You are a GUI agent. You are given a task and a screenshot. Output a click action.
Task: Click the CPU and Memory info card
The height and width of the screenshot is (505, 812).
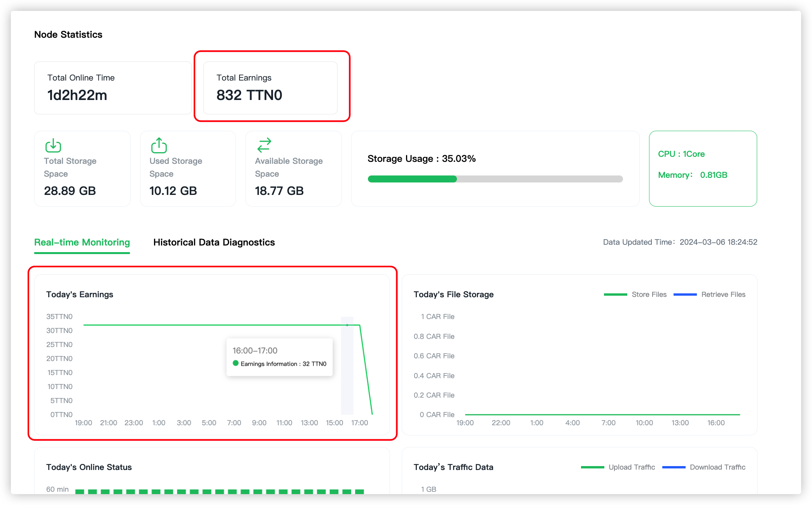coord(703,168)
